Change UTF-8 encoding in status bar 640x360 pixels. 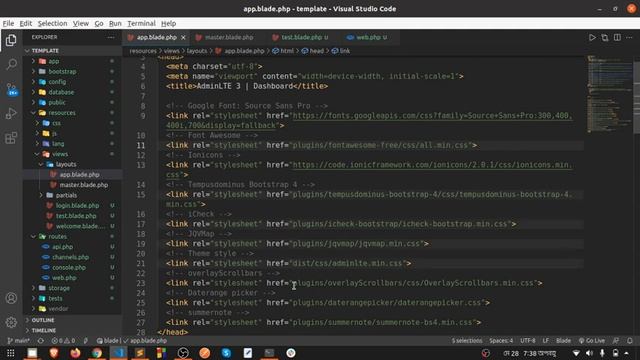(x=528, y=340)
